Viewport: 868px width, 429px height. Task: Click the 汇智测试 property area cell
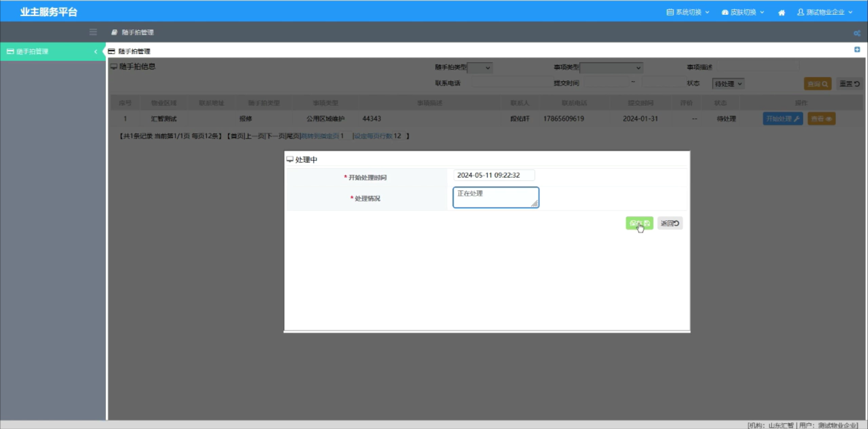click(164, 119)
